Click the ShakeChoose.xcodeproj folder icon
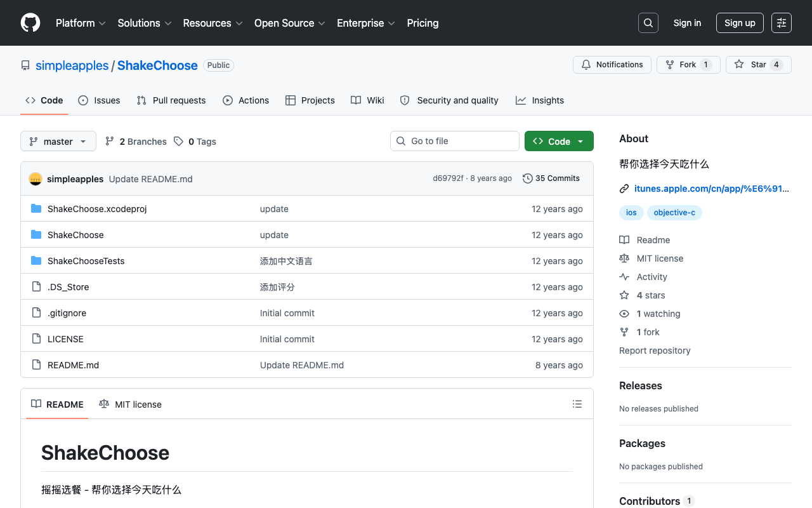812x508 pixels. (x=36, y=209)
